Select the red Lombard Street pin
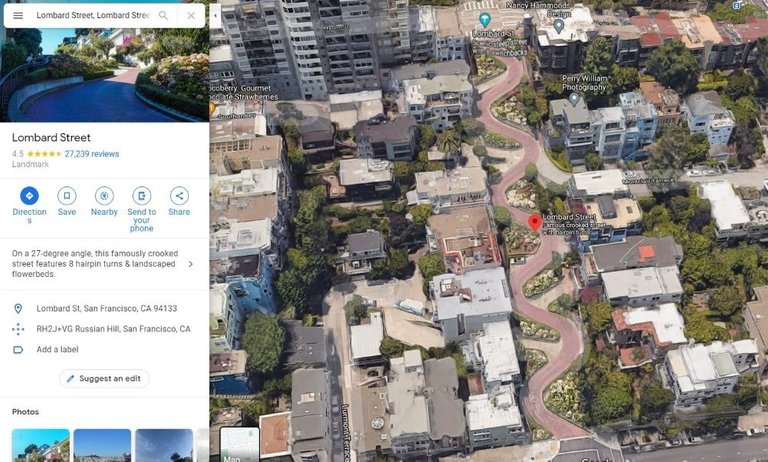768x462 pixels. [535, 222]
